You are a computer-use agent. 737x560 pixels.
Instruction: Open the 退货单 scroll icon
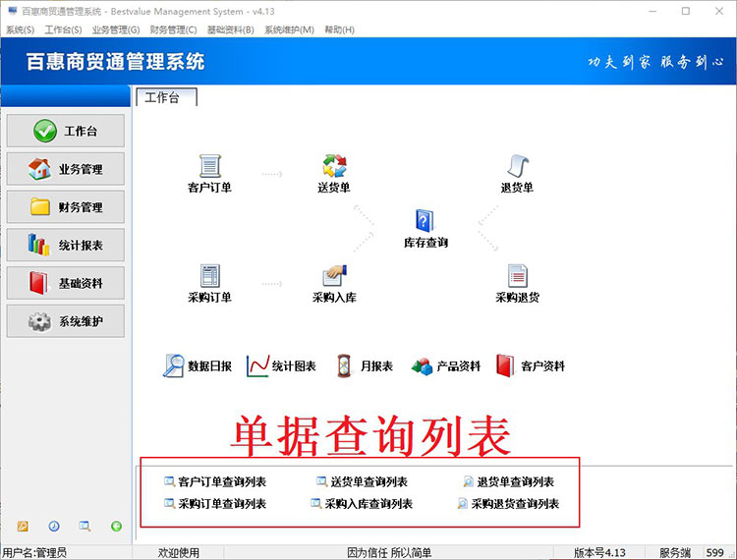pyautogui.click(x=517, y=173)
